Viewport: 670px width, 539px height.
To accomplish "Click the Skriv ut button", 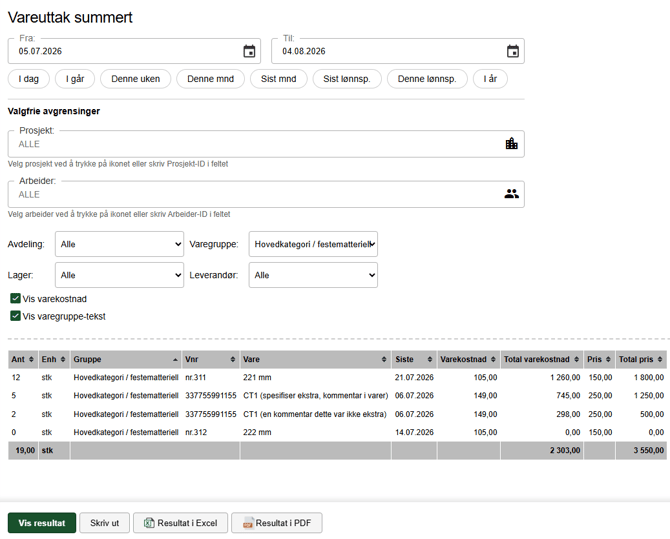I will pyautogui.click(x=105, y=523).
